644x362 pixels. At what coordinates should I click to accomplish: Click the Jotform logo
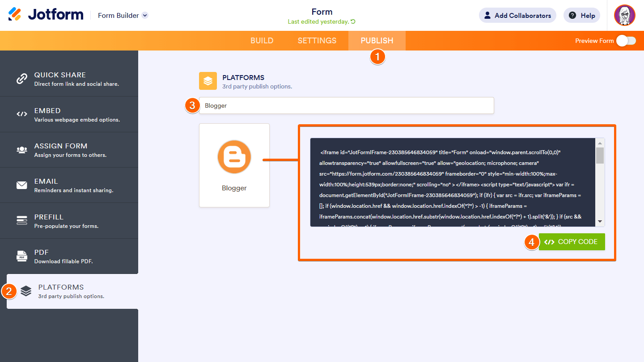tap(46, 15)
